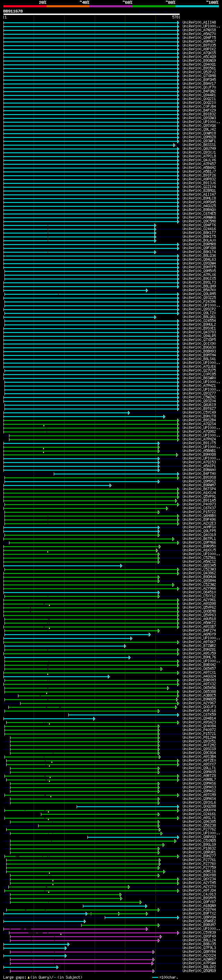
Task: Select hit label UniRef100_Q9LRM5
Action: tap(199, 294)
